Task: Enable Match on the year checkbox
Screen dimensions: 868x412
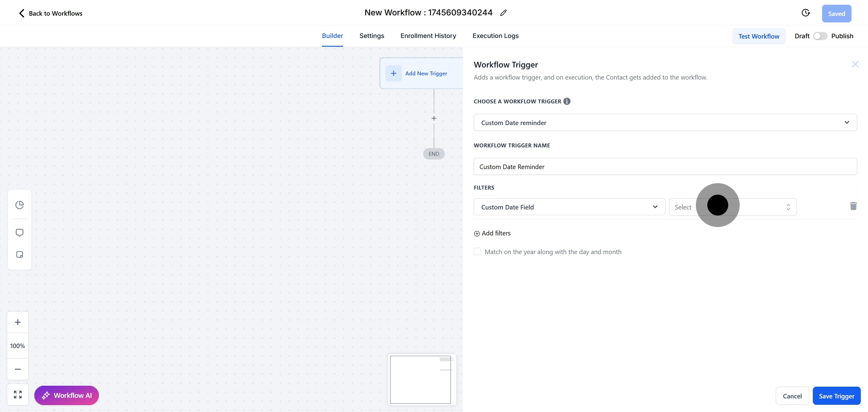Action: pos(477,252)
